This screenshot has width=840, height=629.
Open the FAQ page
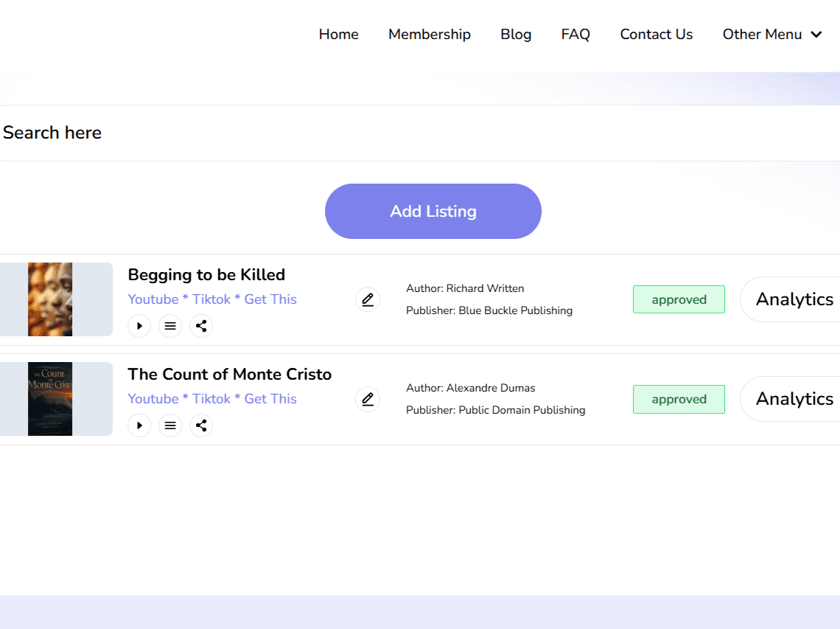(x=575, y=35)
